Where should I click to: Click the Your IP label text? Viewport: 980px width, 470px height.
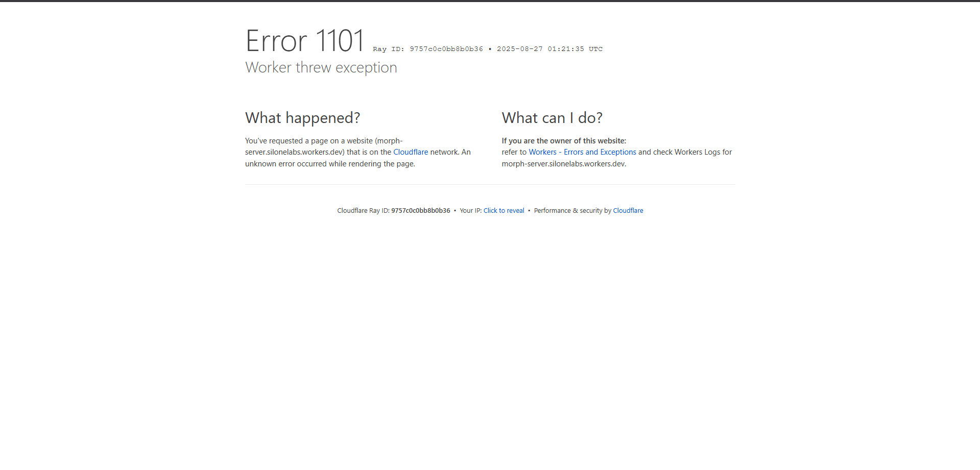click(470, 210)
